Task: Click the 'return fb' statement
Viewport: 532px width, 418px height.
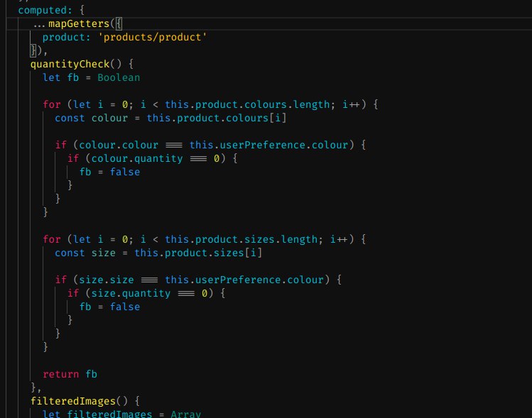Action: click(70, 374)
